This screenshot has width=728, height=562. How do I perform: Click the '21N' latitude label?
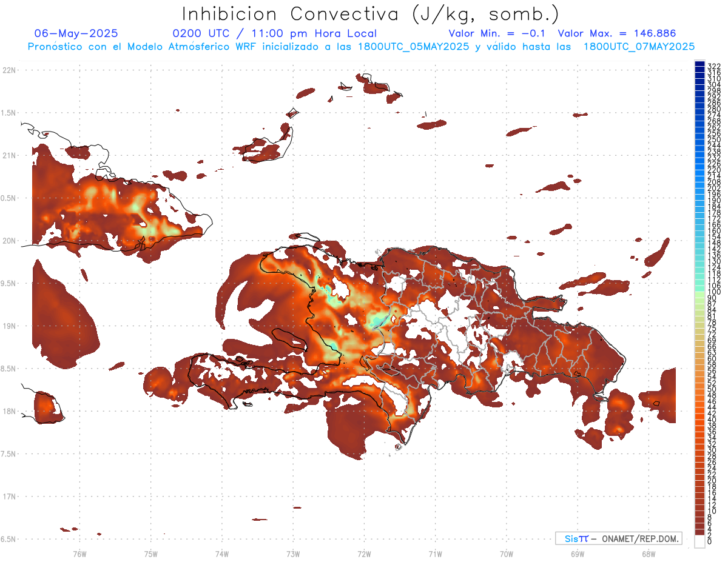tap(9, 155)
